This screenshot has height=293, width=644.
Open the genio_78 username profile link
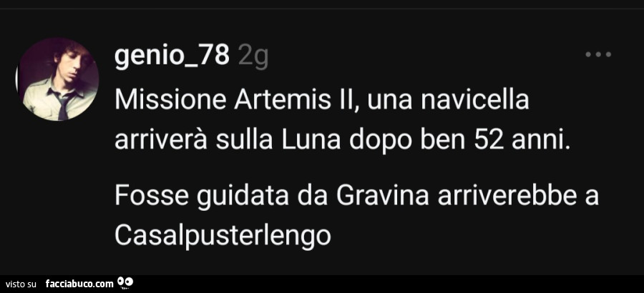tap(172, 56)
